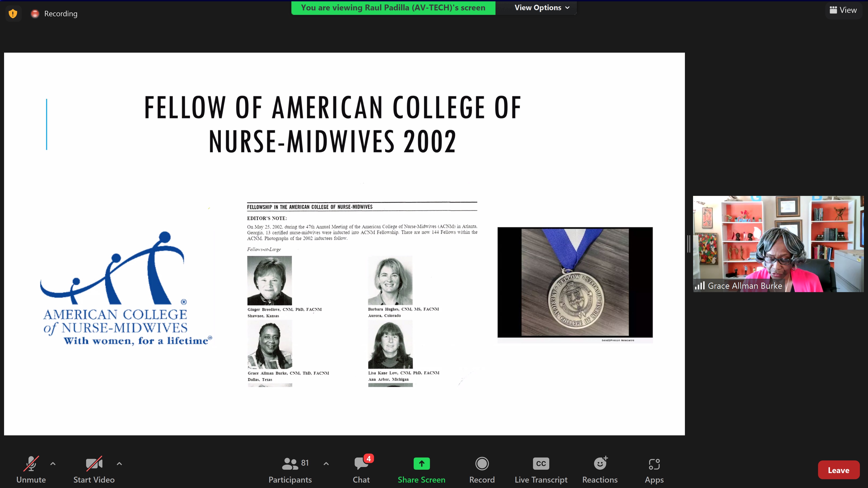The image size is (868, 488).
Task: Expand video options arrow beside Start Video
Action: click(119, 463)
